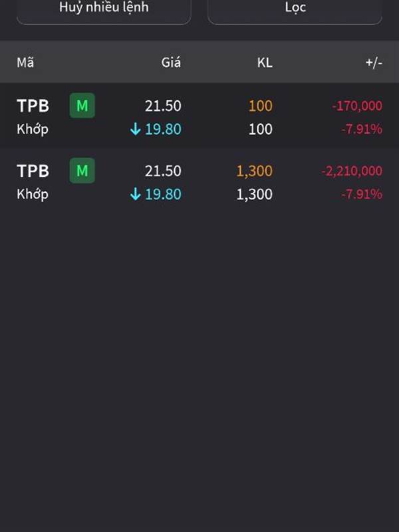
Task: Sort by the KL column header
Action: (x=265, y=63)
